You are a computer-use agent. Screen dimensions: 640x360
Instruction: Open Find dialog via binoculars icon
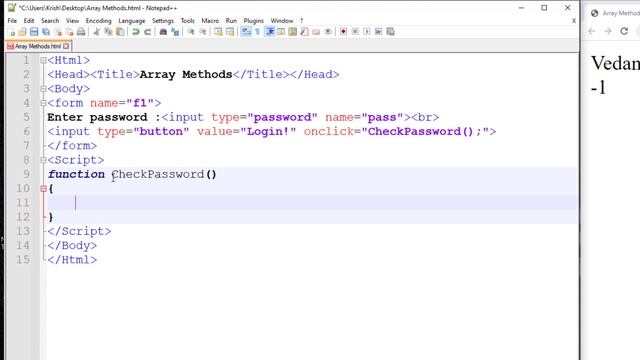pyautogui.click(x=163, y=32)
